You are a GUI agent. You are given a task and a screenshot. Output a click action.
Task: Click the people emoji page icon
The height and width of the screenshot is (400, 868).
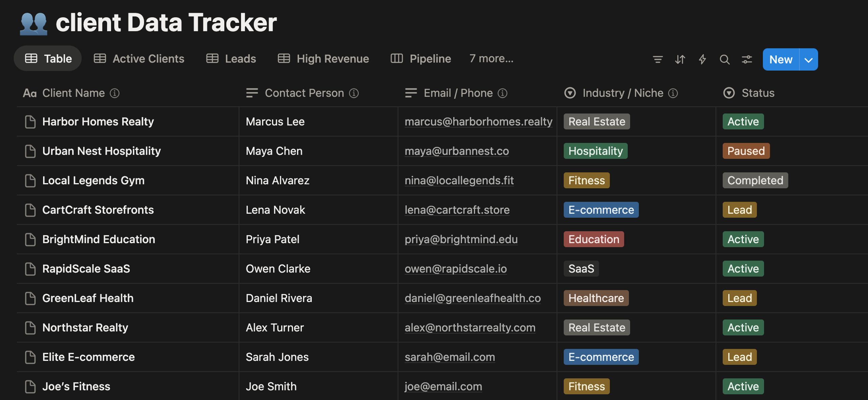[33, 23]
